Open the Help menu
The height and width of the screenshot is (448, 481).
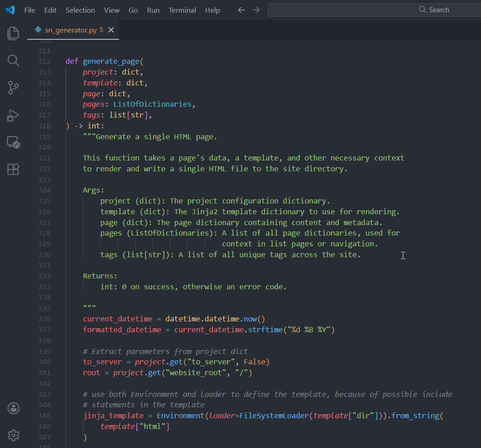212,10
